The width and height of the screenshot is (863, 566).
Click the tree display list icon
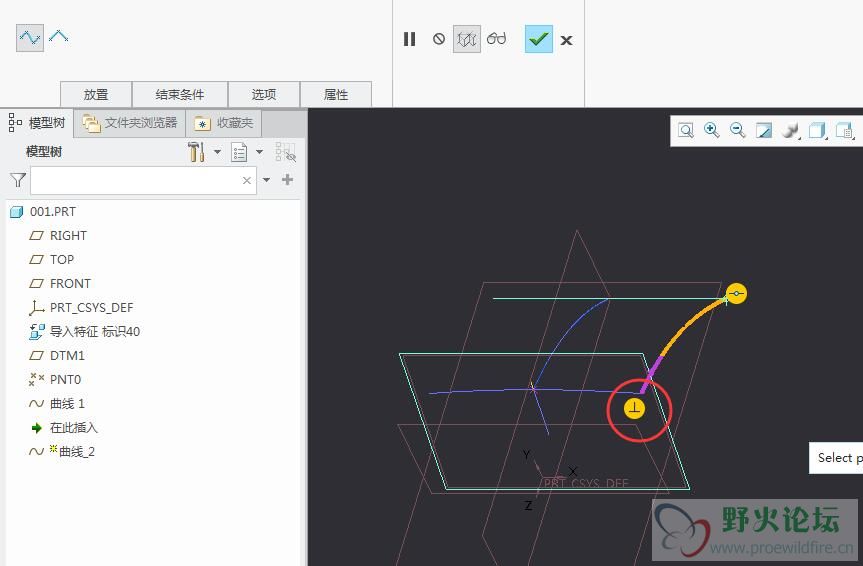(x=239, y=152)
